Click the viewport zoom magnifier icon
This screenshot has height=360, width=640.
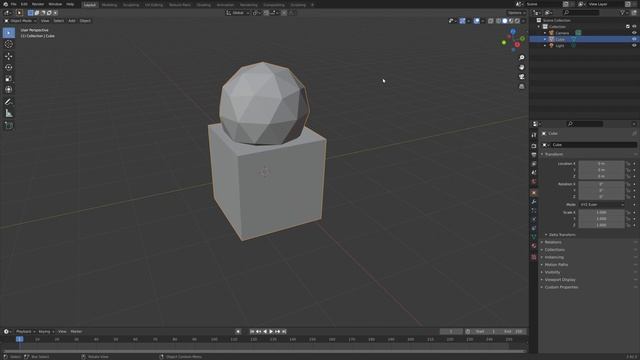(522, 58)
